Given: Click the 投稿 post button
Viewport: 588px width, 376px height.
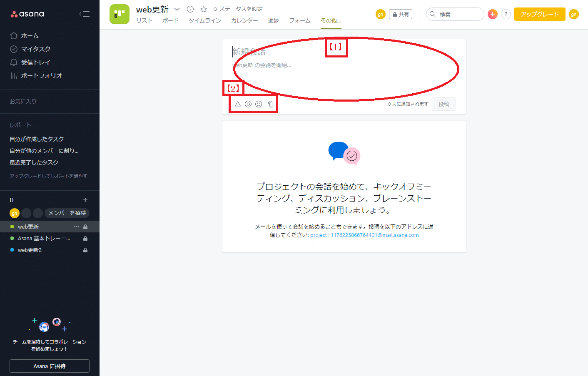Looking at the screenshot, I should tap(444, 104).
